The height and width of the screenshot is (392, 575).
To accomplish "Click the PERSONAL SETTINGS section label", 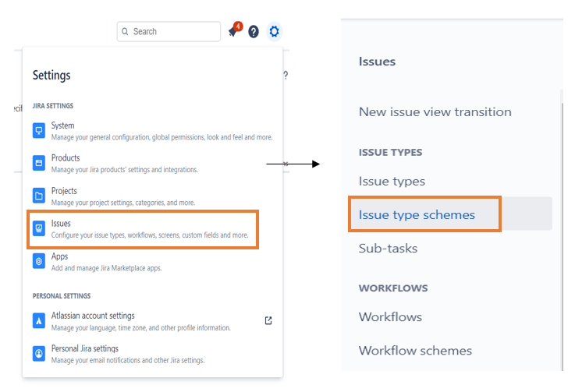I will (62, 296).
